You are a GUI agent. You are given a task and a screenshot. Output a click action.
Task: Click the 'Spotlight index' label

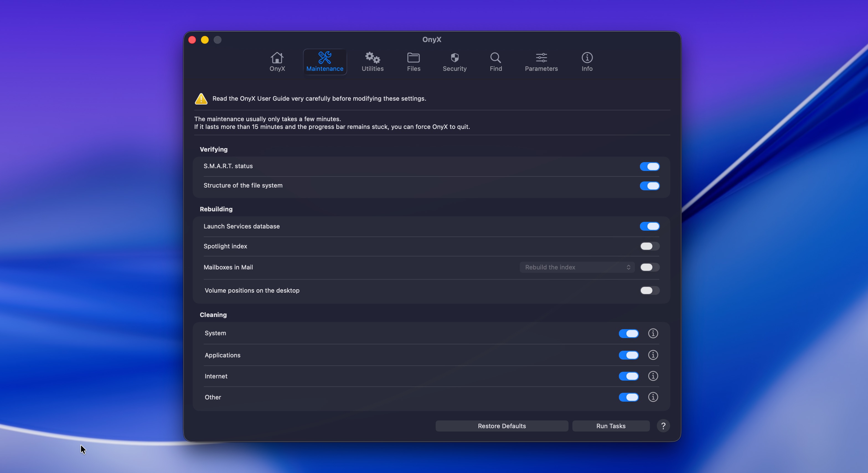pyautogui.click(x=225, y=246)
